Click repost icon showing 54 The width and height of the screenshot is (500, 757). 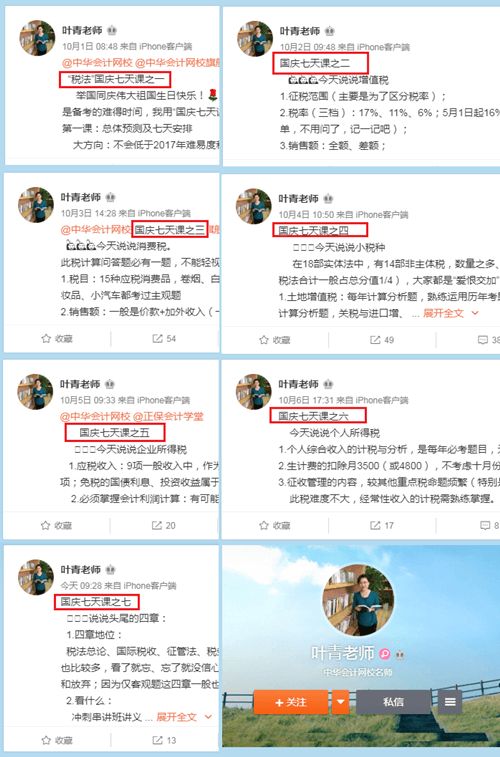point(157,338)
